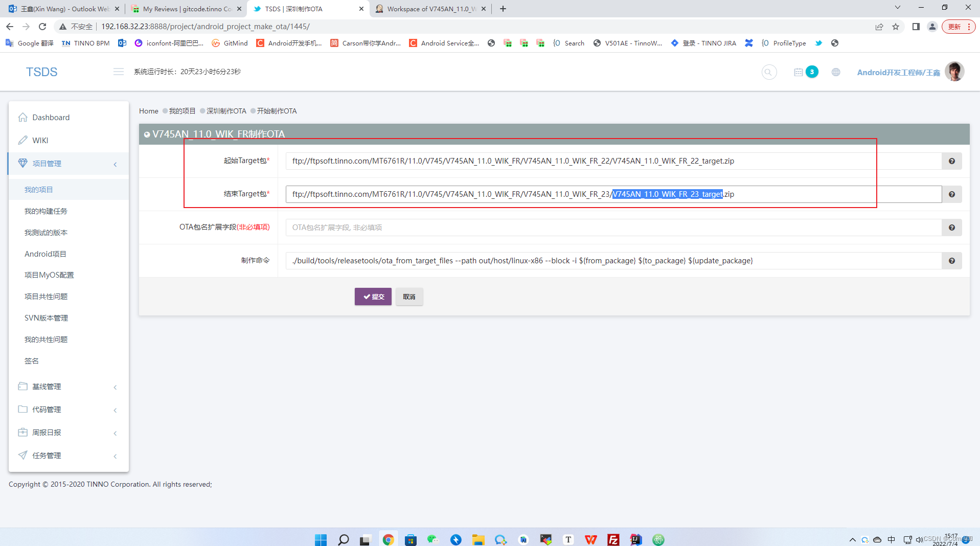This screenshot has height=546, width=980.
Task: Select 我的项目 in the sidebar submenu
Action: (69, 190)
